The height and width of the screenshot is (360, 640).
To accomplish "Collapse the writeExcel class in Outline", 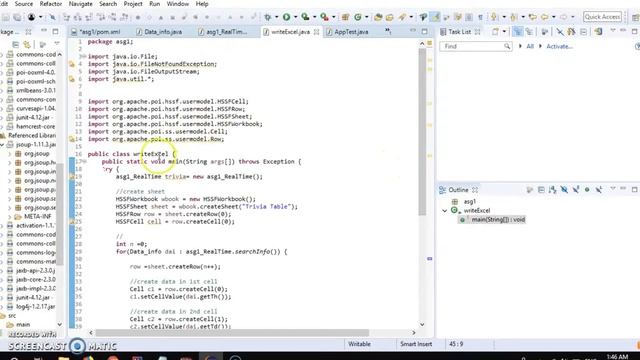I will [444, 211].
